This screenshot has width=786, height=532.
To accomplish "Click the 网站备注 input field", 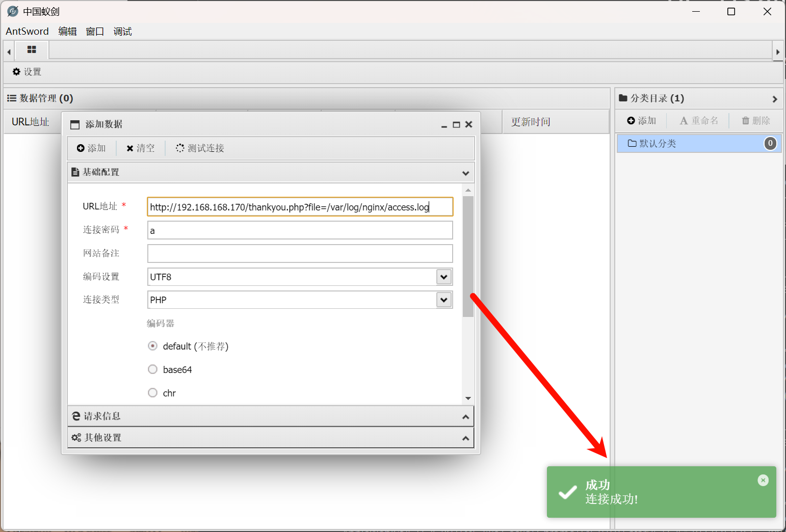I will [x=300, y=254].
